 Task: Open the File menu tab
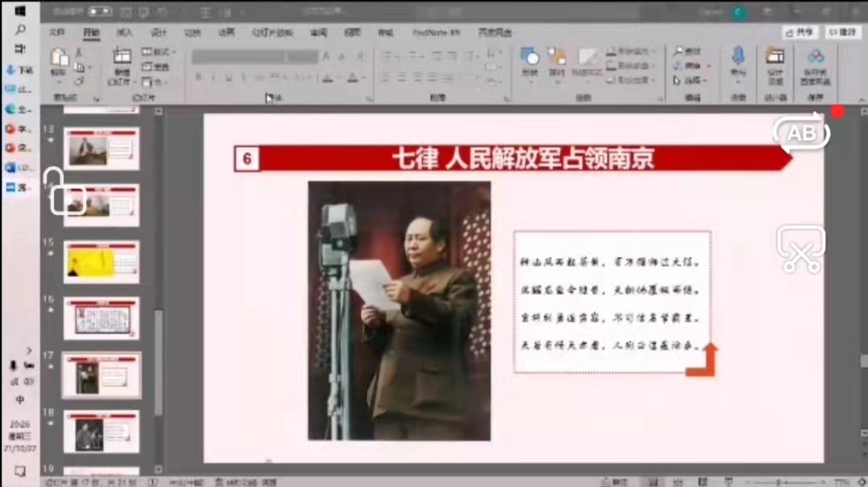56,33
